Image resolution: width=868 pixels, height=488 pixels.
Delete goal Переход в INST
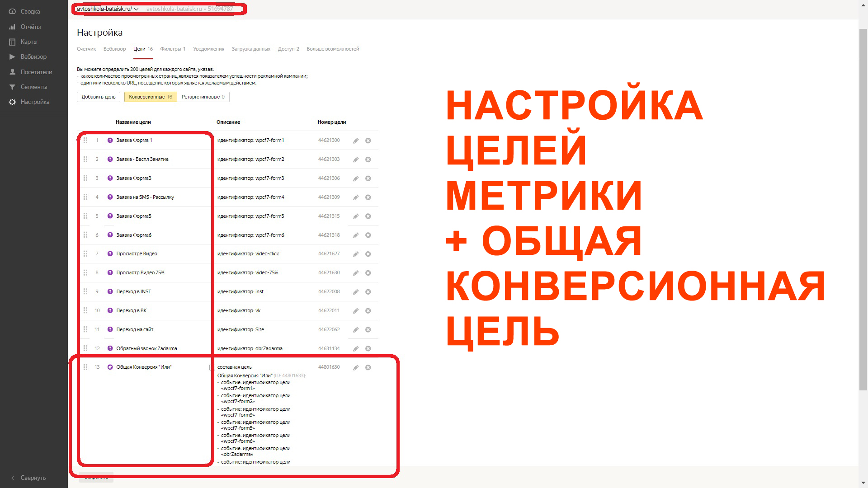click(x=368, y=292)
